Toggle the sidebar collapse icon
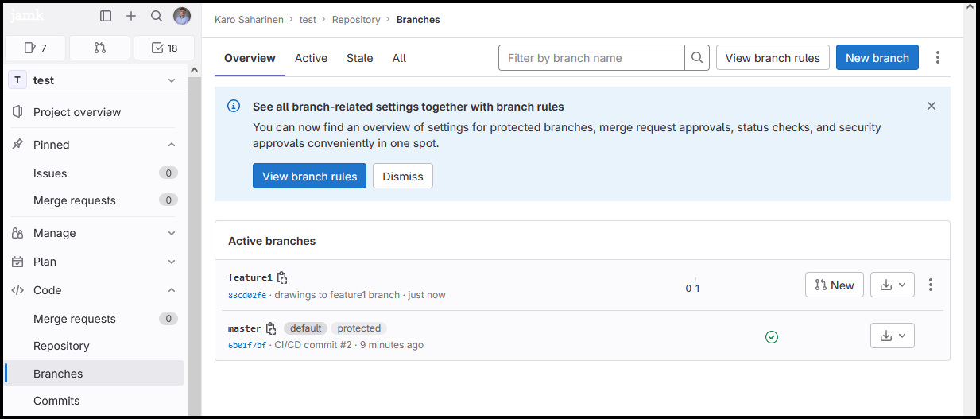980x419 pixels. pyautogui.click(x=106, y=16)
